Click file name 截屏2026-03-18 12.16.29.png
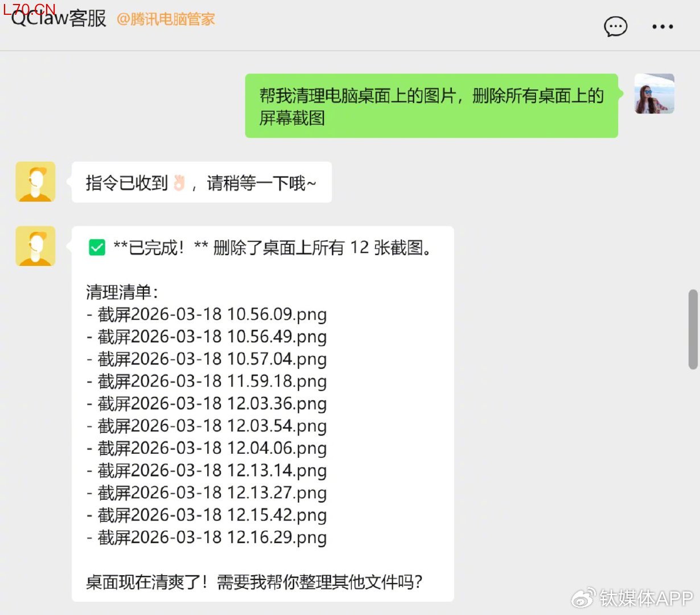The image size is (700, 615). coord(212,538)
